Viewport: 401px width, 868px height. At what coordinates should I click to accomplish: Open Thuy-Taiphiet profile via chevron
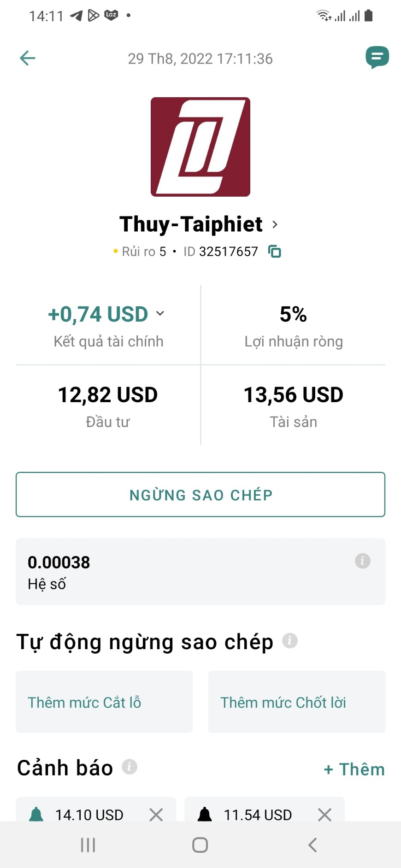pos(275,224)
